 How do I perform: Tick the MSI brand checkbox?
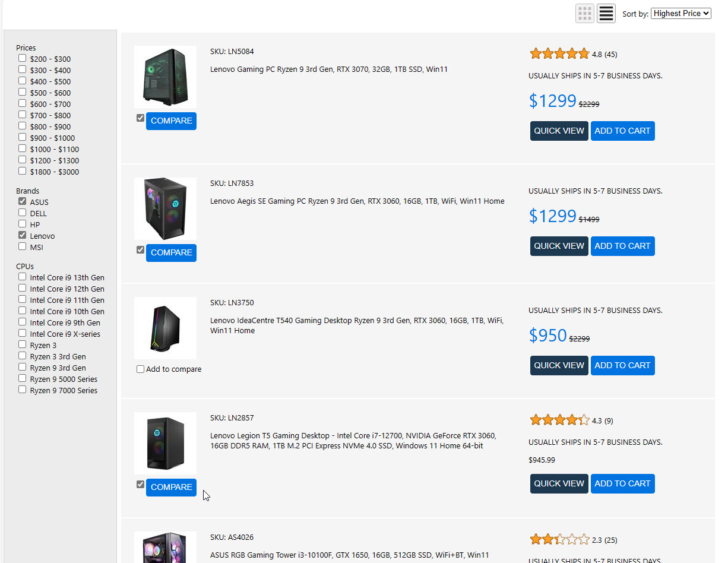(23, 246)
